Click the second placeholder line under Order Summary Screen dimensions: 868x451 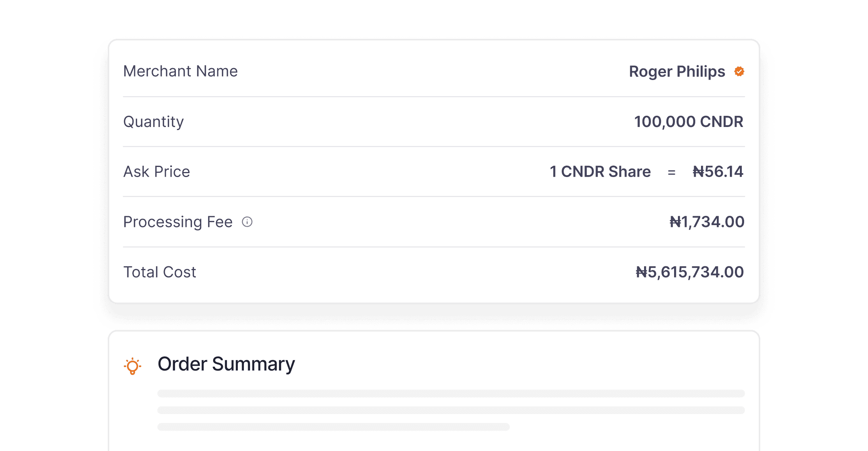point(451,410)
